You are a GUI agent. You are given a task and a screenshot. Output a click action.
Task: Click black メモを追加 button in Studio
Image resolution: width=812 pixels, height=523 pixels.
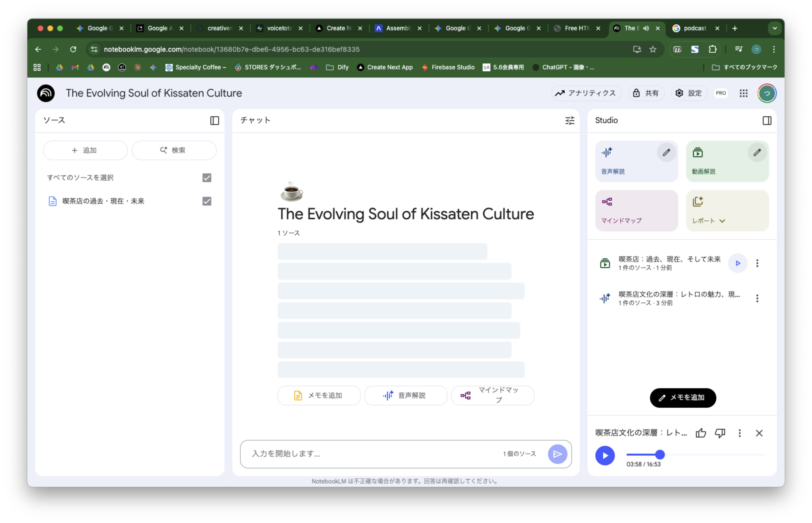pos(683,398)
